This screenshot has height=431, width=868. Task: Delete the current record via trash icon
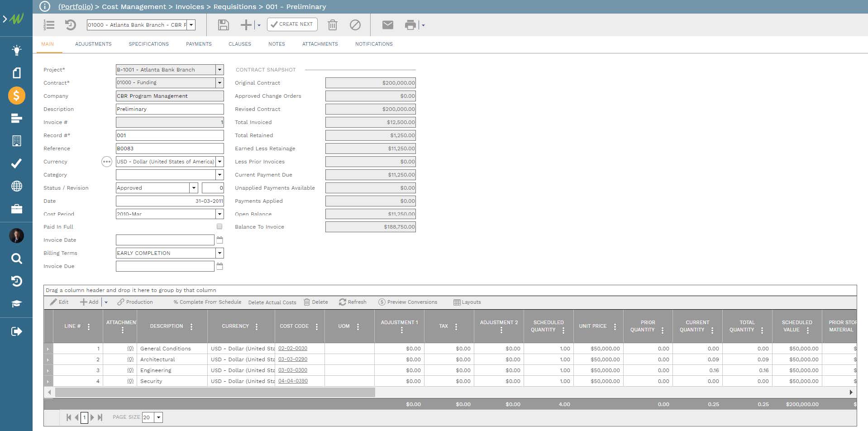point(333,25)
